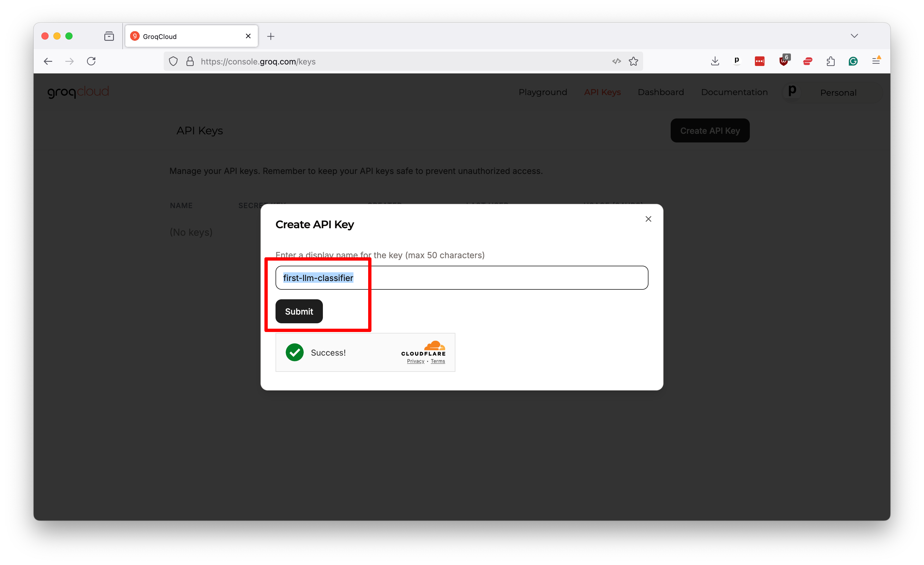Click the browser URL address bar
The width and height of the screenshot is (924, 565).
tap(403, 61)
